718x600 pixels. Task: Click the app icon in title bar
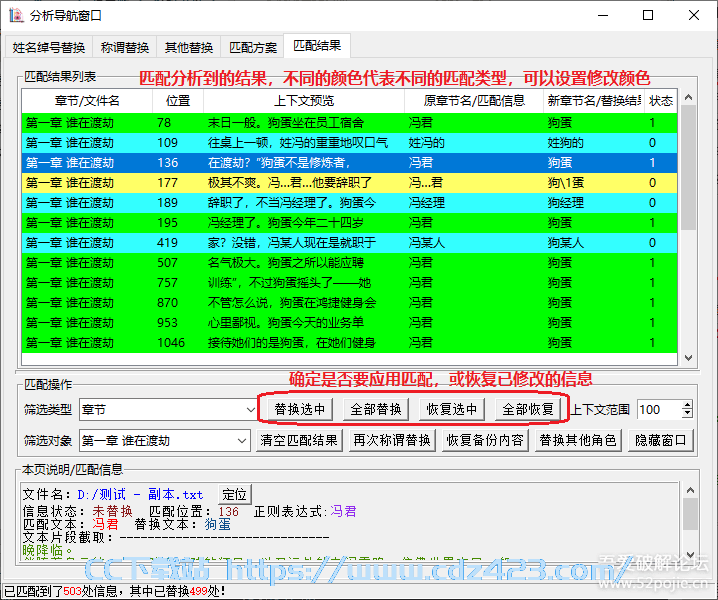click(16, 15)
